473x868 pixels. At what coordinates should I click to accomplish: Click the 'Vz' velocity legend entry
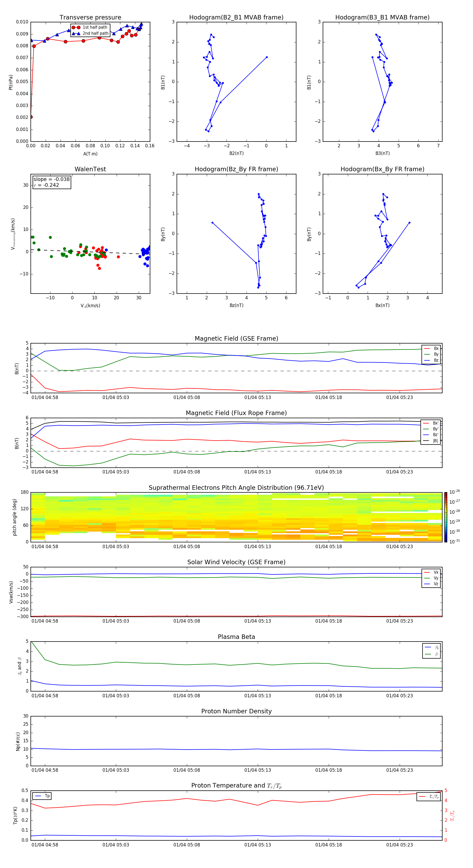(x=431, y=584)
